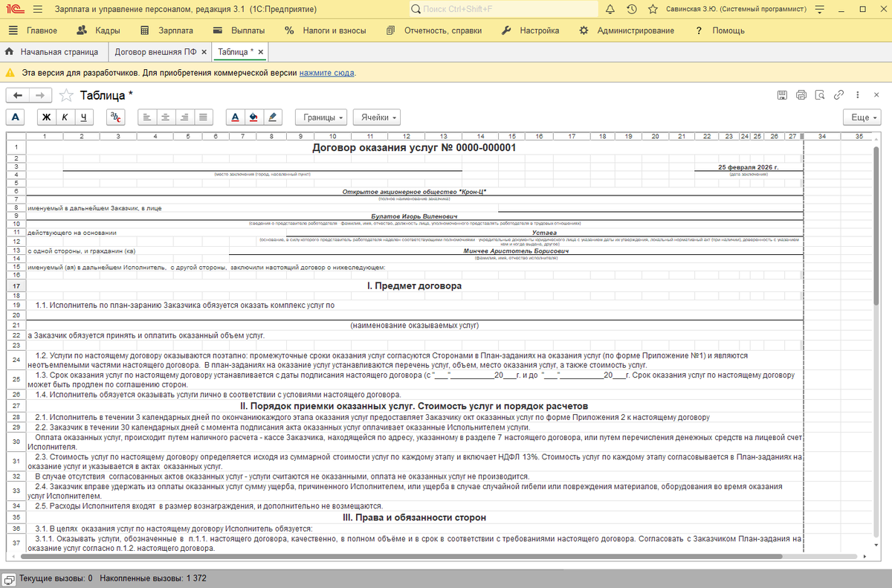The height and width of the screenshot is (588, 892).
Task: Toggle bold Ж formatting
Action: point(46,117)
